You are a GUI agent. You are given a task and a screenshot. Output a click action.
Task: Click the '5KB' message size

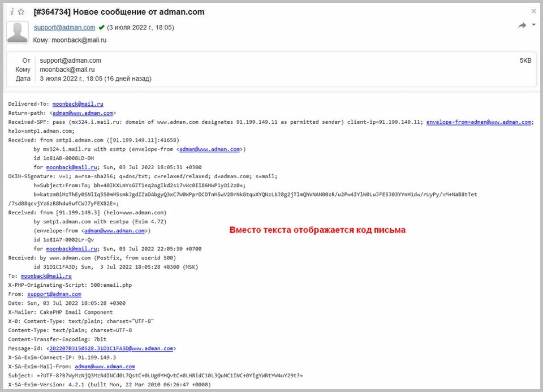coord(525,61)
